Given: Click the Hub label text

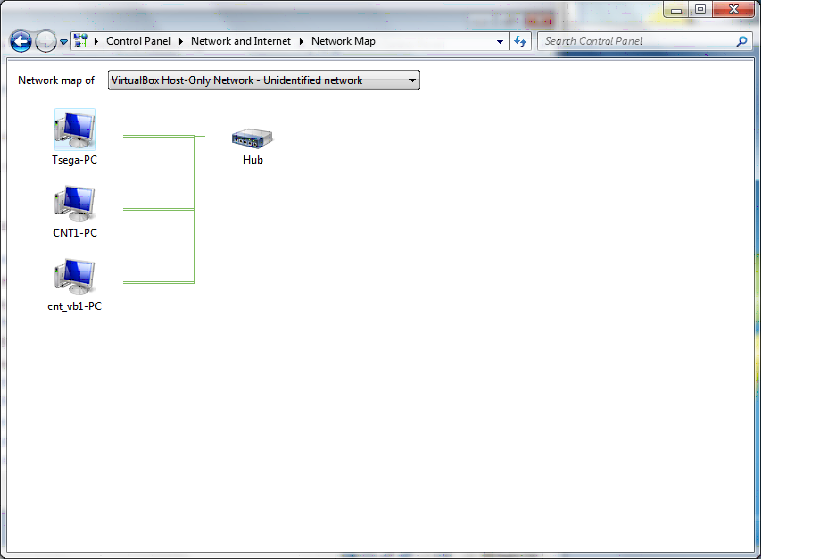Looking at the screenshot, I should (x=253, y=160).
